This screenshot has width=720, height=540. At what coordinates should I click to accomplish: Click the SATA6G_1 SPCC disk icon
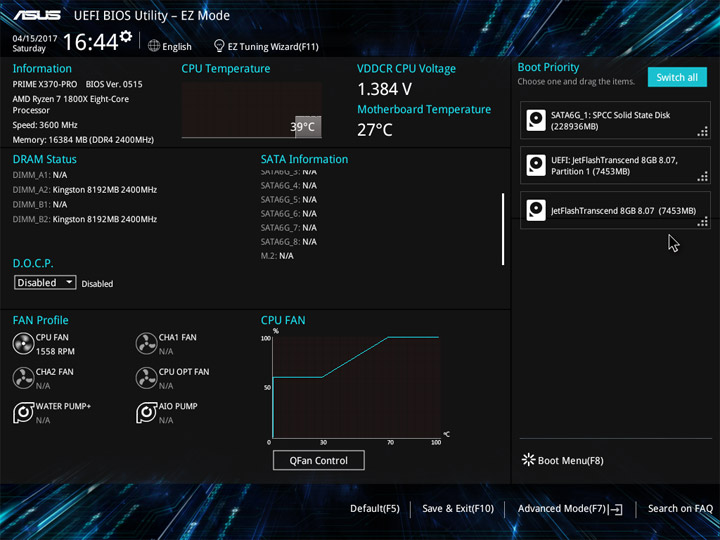tap(535, 120)
